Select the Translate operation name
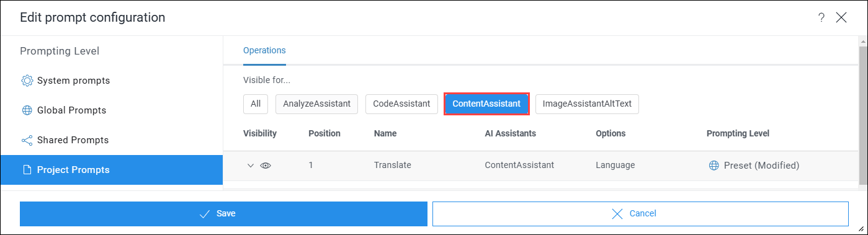 coord(393,166)
